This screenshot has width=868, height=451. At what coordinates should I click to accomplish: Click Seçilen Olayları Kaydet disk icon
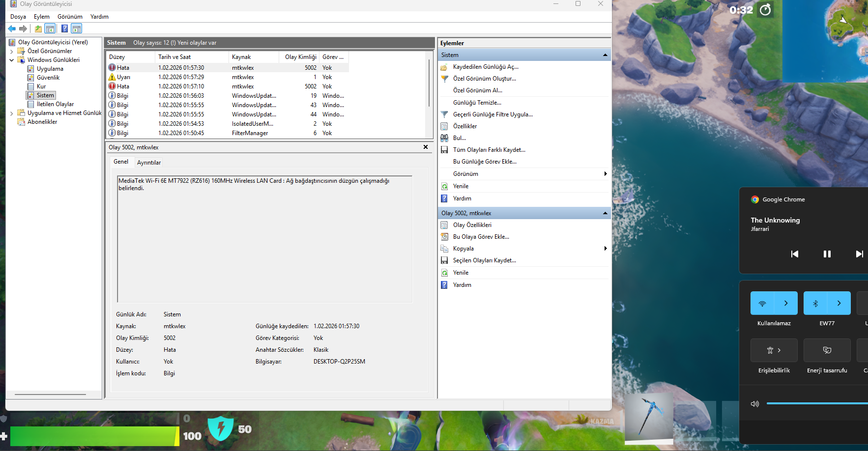click(444, 260)
